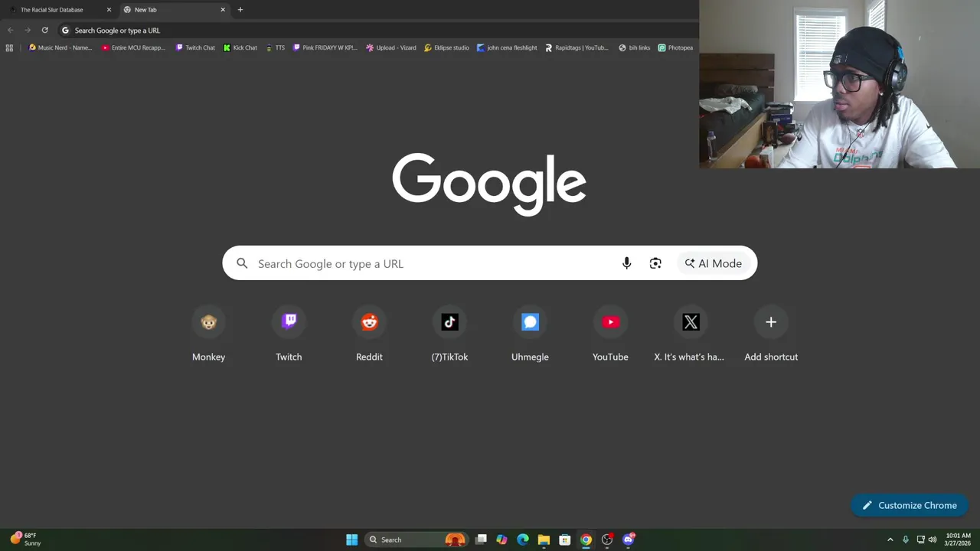Screen dimensions: 980x551
Task: Open the YouTube shortcut tile
Action: pos(610,334)
